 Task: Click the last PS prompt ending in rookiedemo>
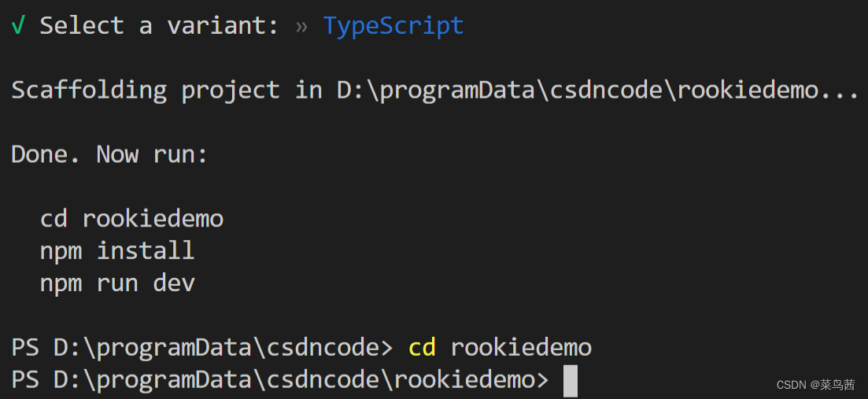tap(280, 380)
